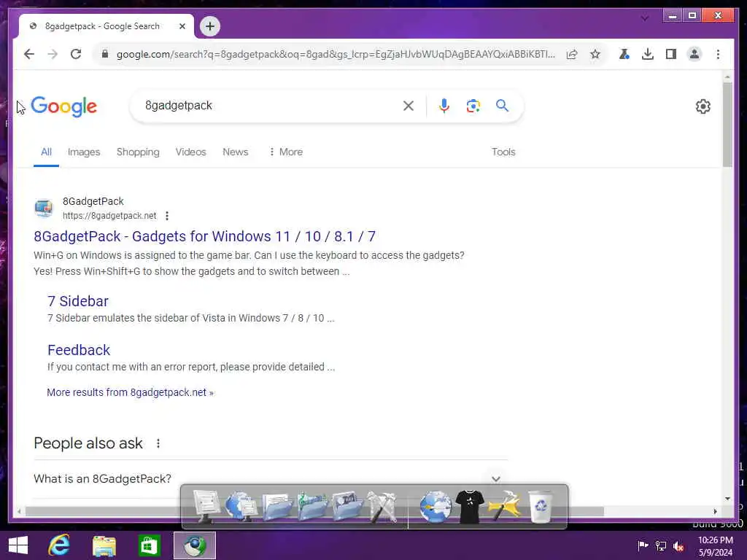Click the address bar URL

tap(336, 54)
